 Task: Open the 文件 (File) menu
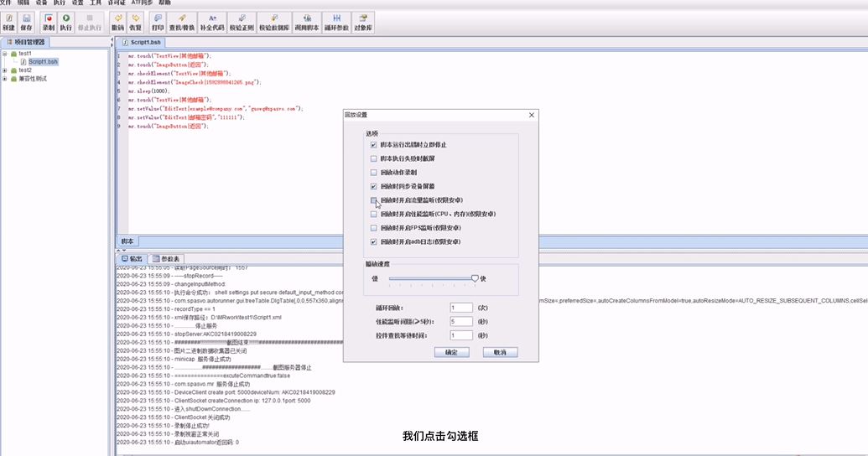(6, 3)
